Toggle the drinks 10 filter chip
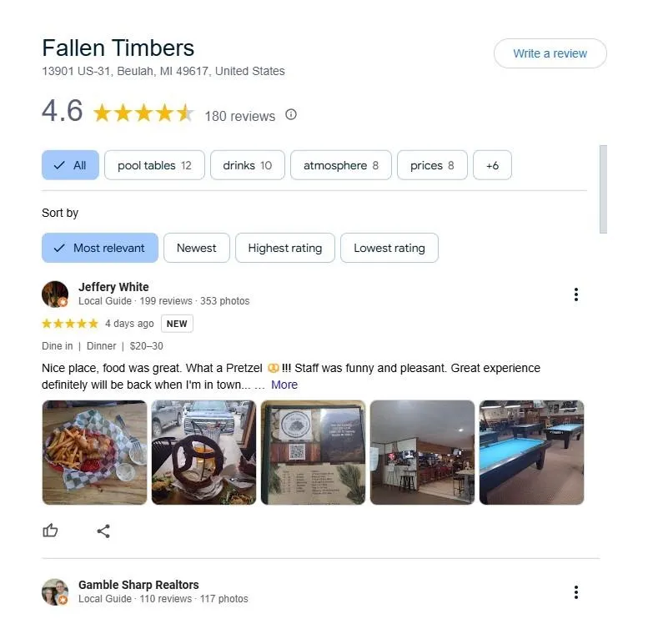The height and width of the screenshot is (644, 648). pyautogui.click(x=248, y=165)
